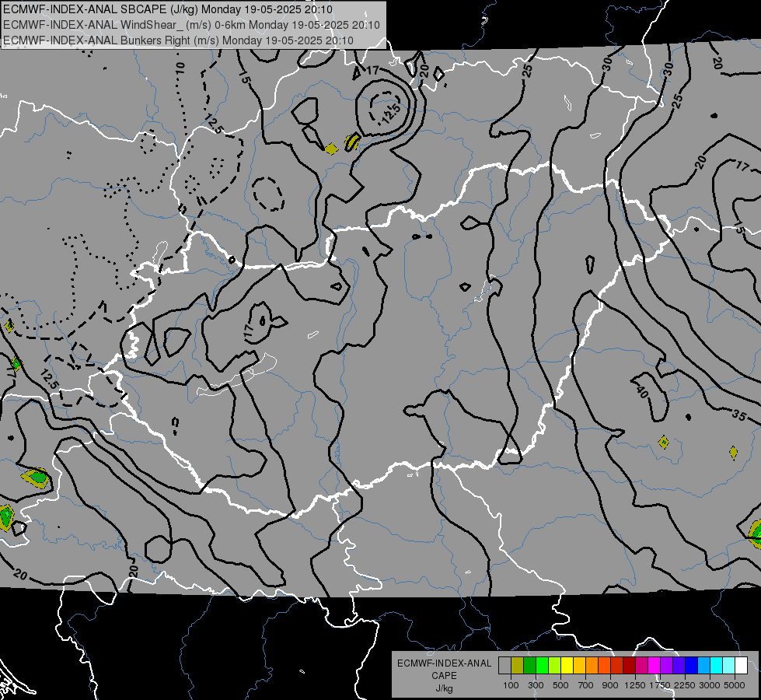Click the legend value 1750
This screenshot has height=700, width=761.
pyautogui.click(x=661, y=685)
